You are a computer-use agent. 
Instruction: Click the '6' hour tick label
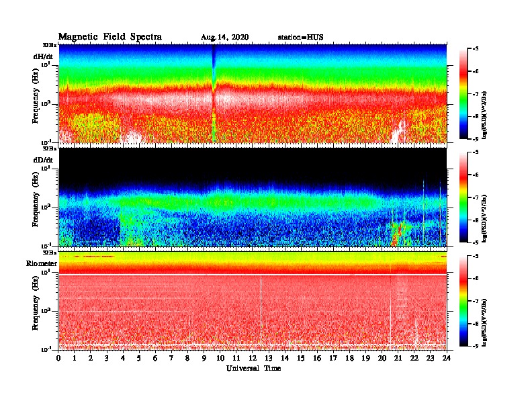[156, 359]
